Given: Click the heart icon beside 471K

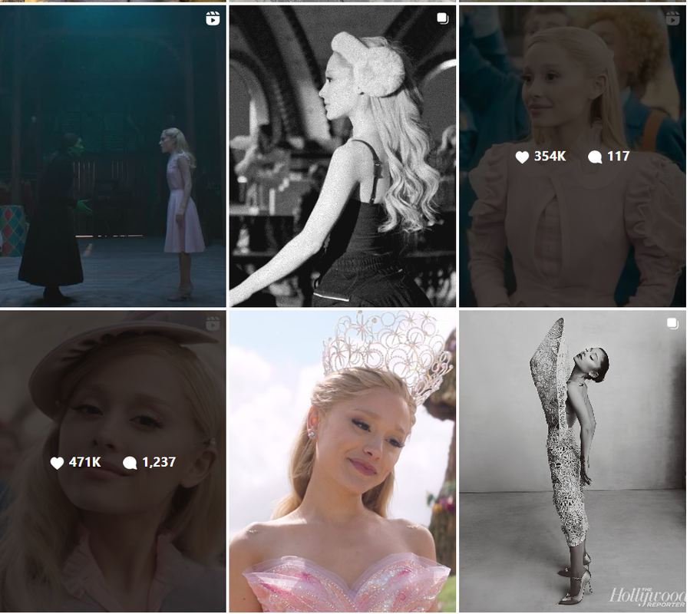Looking at the screenshot, I should click(x=57, y=463).
